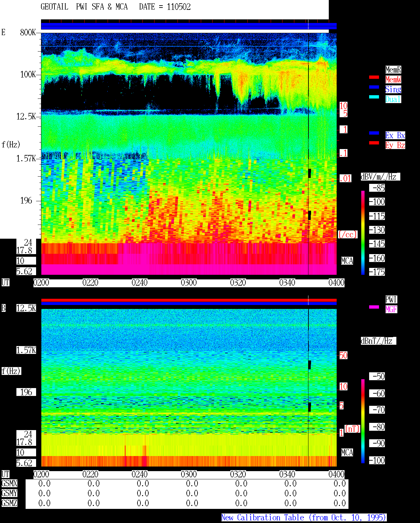Click the 800K frequency axis label

point(28,32)
